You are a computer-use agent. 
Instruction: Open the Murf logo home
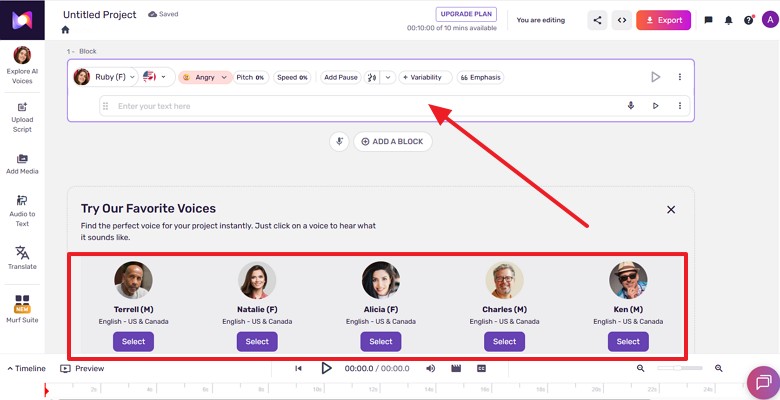[22, 20]
